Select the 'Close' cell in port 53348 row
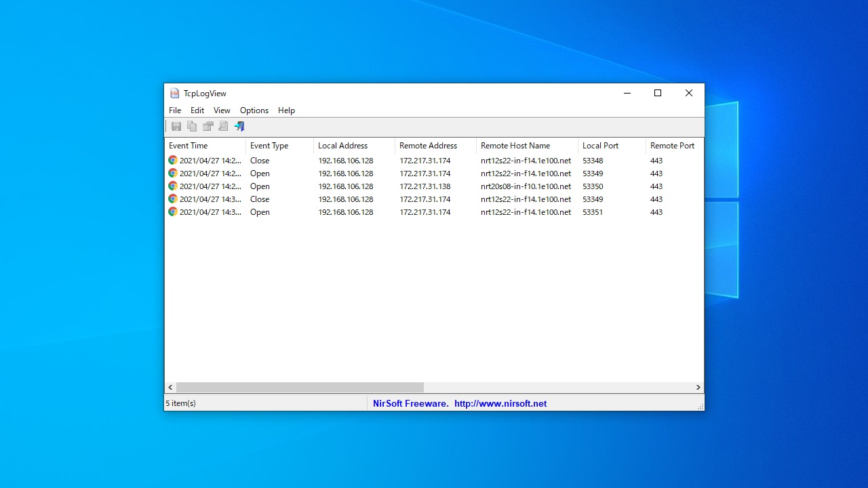The height and width of the screenshot is (488, 868). pos(260,161)
